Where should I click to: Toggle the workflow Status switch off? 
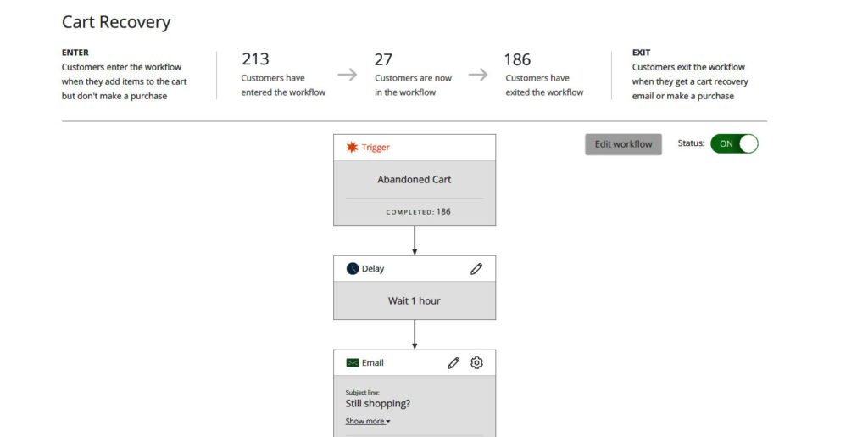[x=734, y=144]
